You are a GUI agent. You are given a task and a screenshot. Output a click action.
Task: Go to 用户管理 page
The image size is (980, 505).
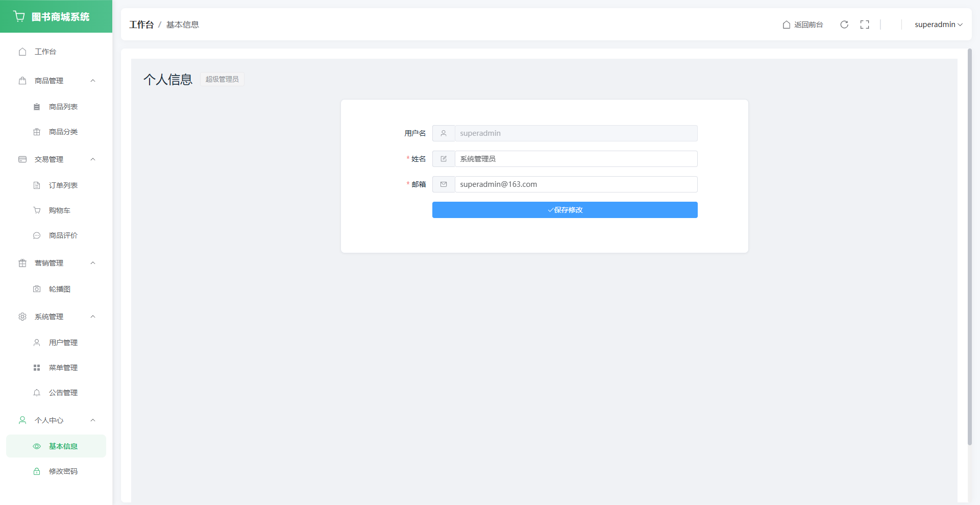point(63,343)
